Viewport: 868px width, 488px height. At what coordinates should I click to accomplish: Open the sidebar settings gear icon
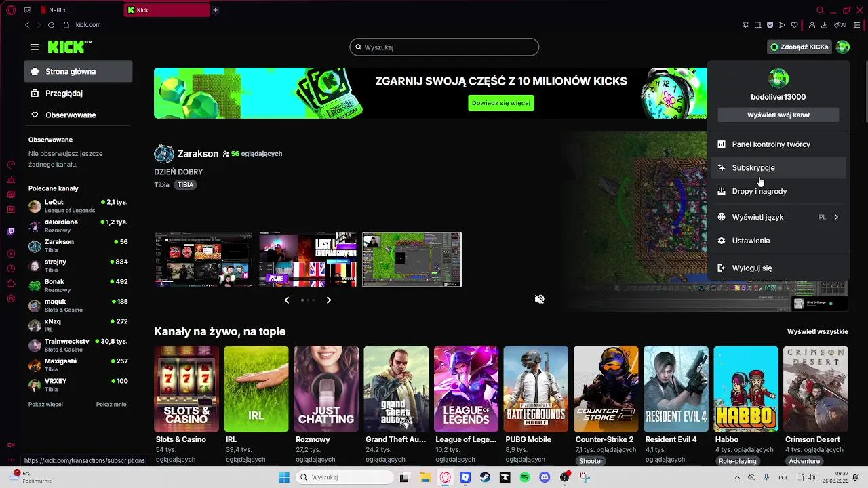pyautogui.click(x=11, y=298)
